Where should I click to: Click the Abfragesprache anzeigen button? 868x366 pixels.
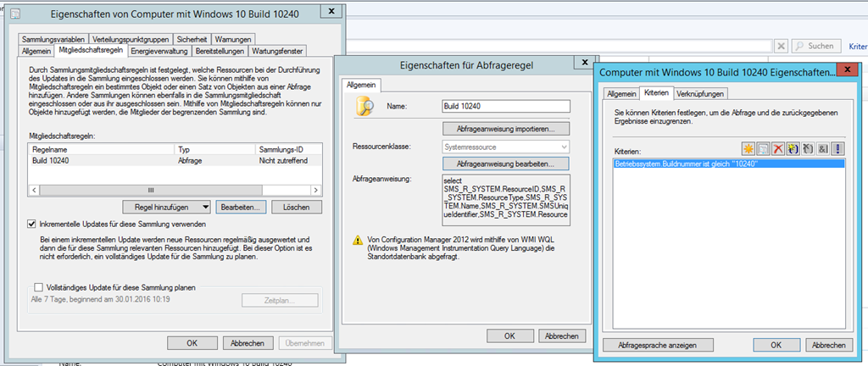click(x=652, y=345)
